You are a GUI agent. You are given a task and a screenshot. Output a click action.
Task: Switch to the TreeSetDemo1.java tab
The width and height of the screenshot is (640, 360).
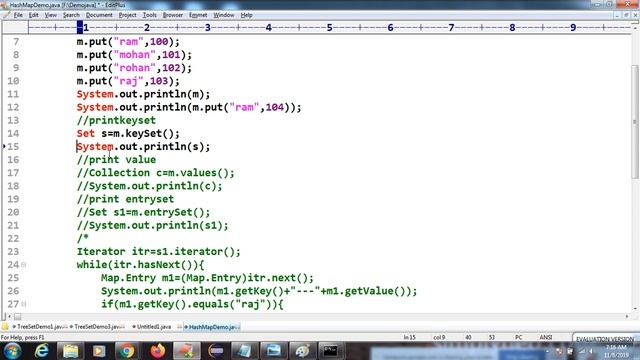pos(40,327)
